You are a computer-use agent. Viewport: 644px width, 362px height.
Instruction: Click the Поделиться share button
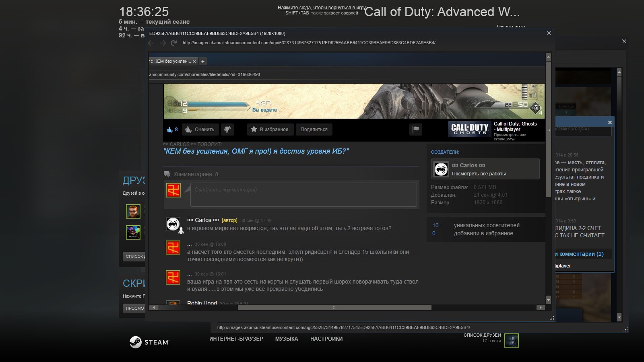314,130
